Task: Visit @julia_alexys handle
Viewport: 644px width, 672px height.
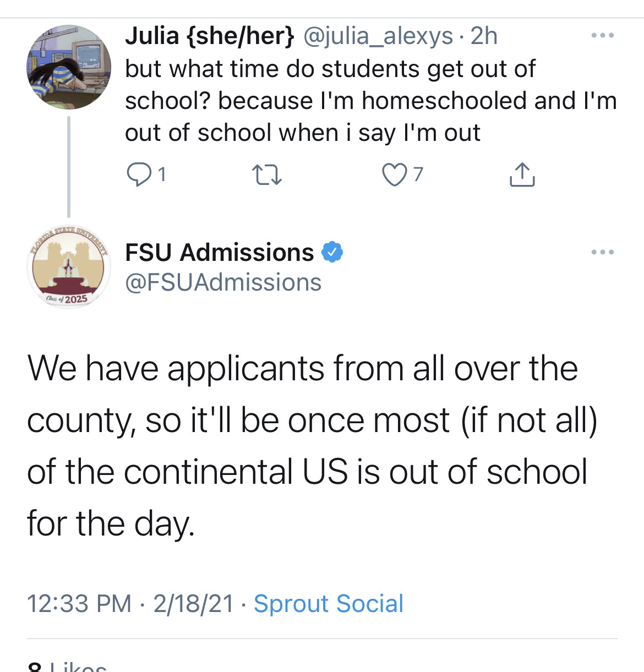Action: pos(378,36)
